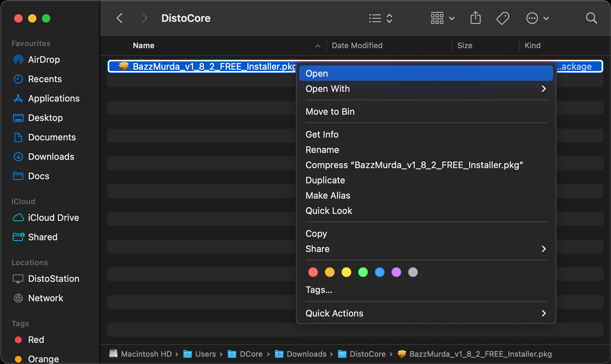Viewport: 611px width, 364px height.
Task: Open Downloads in the sidebar
Action: 43,157
